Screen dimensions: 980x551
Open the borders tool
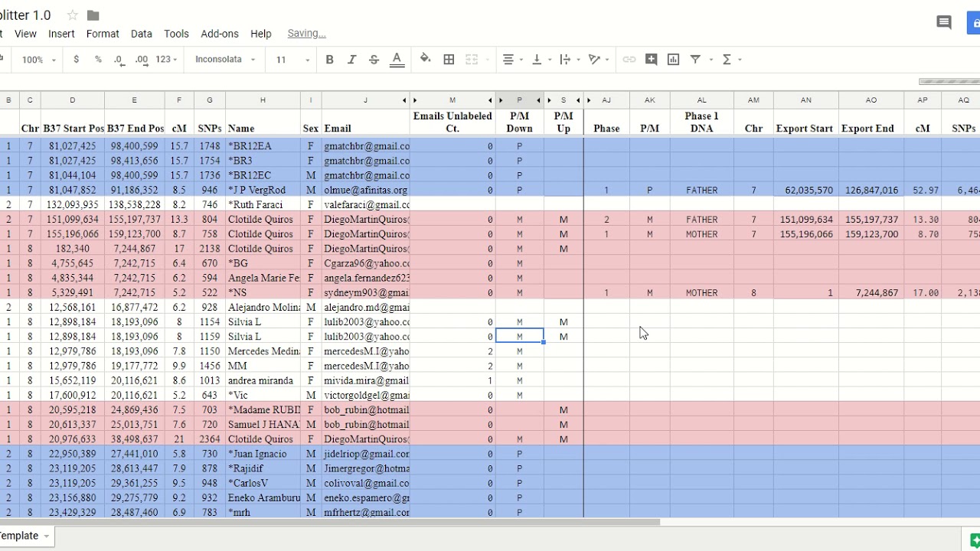coord(449,59)
